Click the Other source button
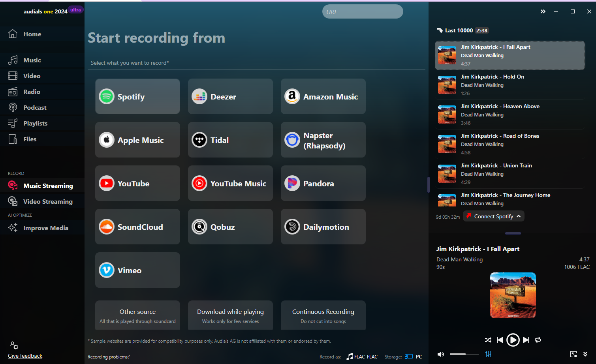Image resolution: width=596 pixels, height=364 pixels. (x=137, y=315)
